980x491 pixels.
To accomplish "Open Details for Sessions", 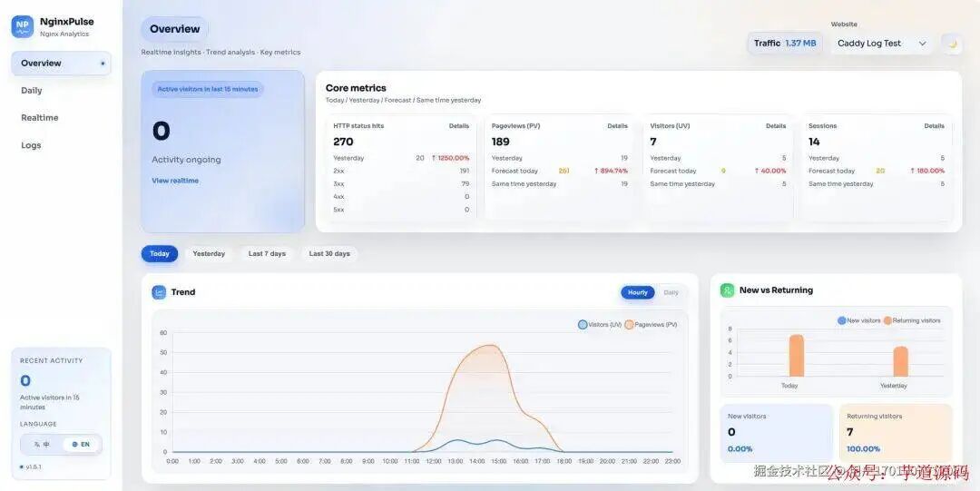I will (935, 126).
